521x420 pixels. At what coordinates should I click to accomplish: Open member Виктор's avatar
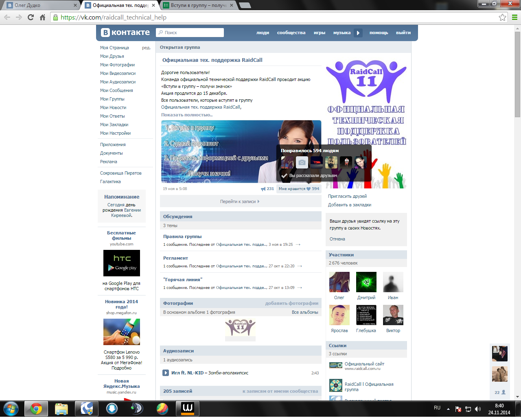tap(393, 315)
